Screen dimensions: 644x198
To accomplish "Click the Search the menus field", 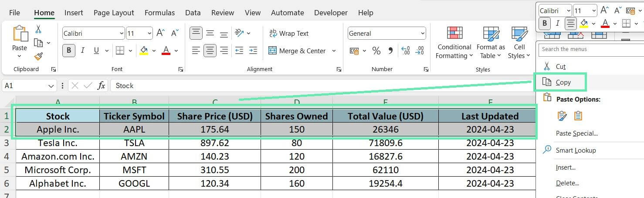I will (x=591, y=49).
